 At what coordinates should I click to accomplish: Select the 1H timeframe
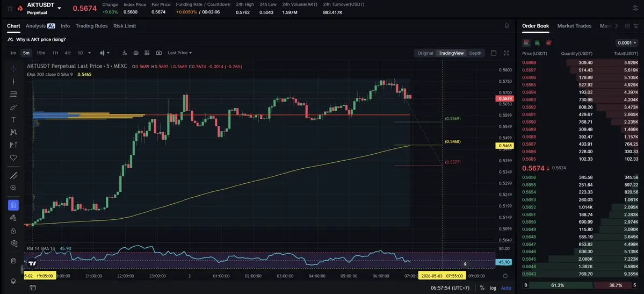(x=55, y=53)
